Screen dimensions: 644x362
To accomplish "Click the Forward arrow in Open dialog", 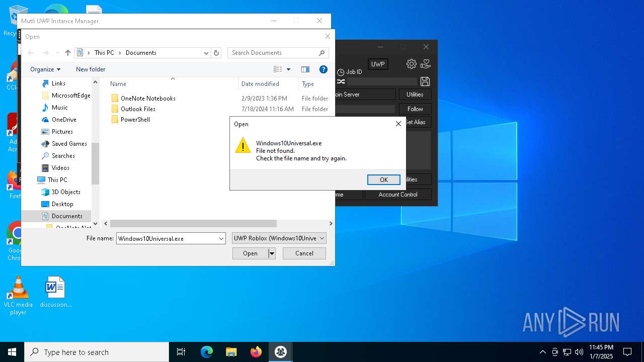I will pos(45,53).
